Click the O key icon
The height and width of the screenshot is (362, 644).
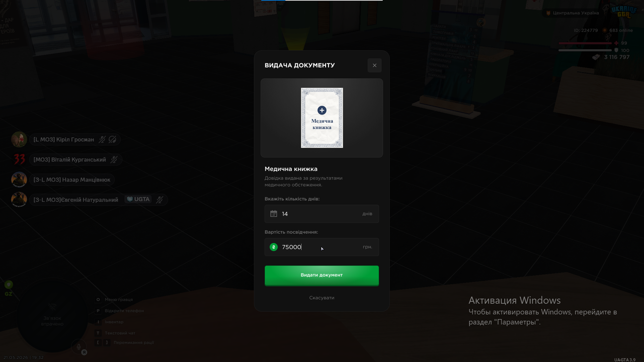[x=99, y=300]
